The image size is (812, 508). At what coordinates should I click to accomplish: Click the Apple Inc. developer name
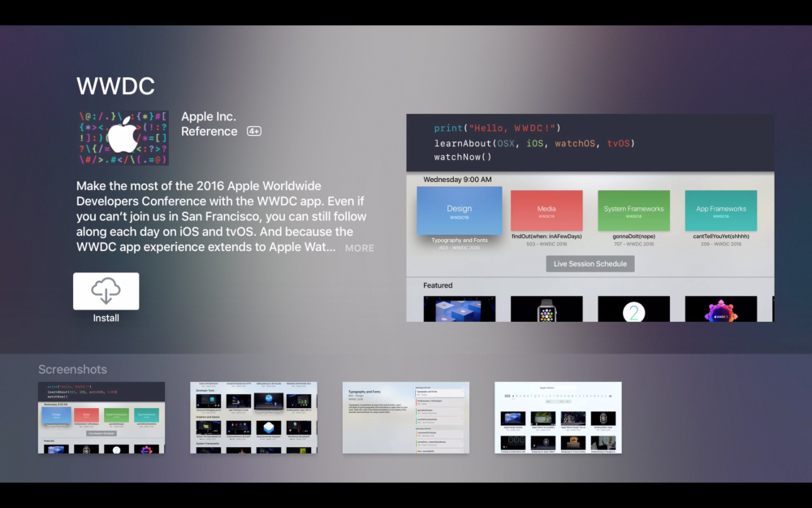[209, 117]
